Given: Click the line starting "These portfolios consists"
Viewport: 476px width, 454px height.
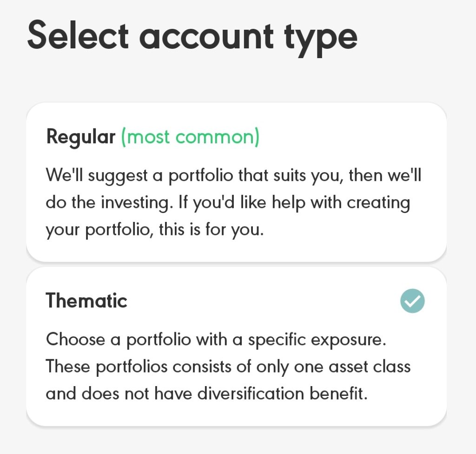Looking at the screenshot, I should 228,367.
